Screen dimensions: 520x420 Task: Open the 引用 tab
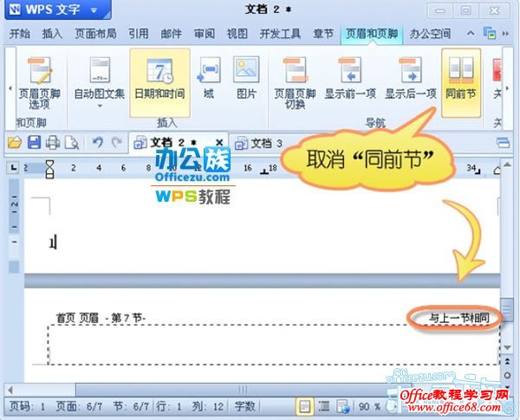click(x=139, y=34)
